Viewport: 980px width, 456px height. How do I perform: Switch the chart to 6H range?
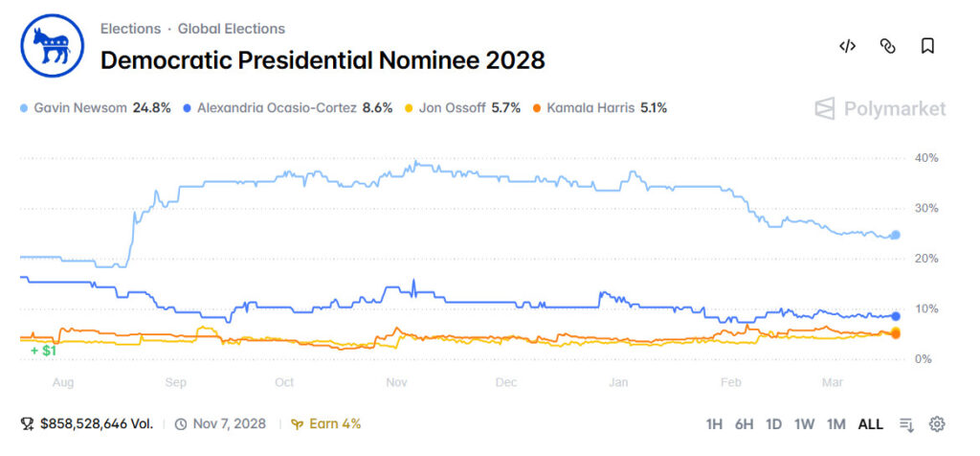pos(744,423)
